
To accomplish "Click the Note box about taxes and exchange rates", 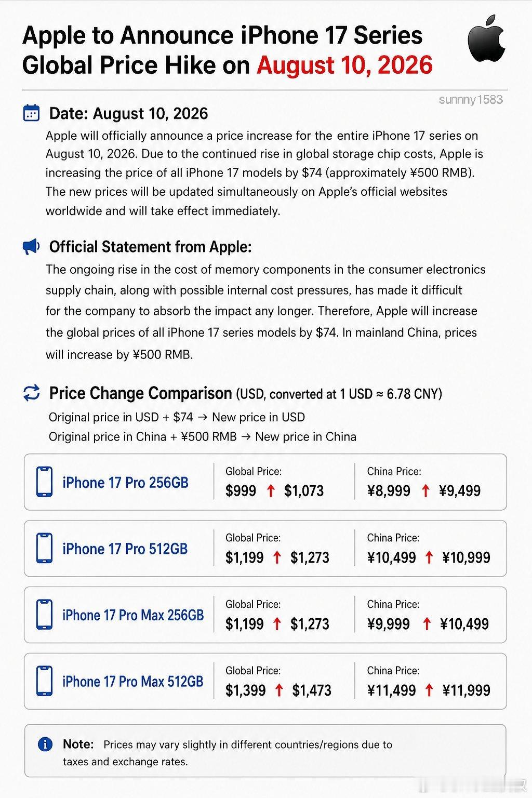I will [x=265, y=751].
